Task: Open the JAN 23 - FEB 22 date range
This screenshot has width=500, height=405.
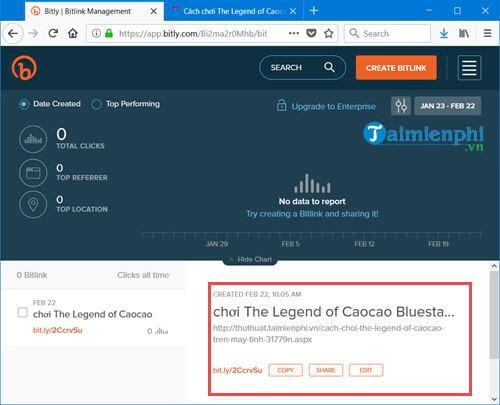Action: coord(448,106)
